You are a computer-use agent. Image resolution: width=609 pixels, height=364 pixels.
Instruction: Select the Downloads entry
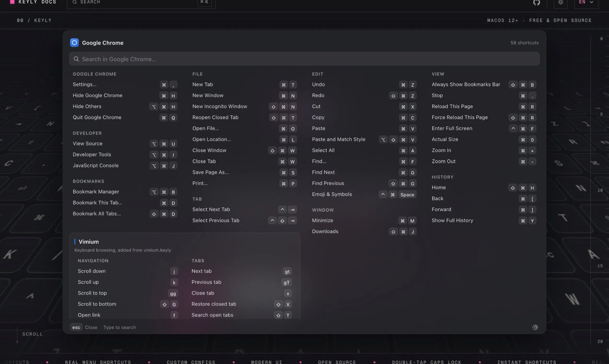[364, 232]
